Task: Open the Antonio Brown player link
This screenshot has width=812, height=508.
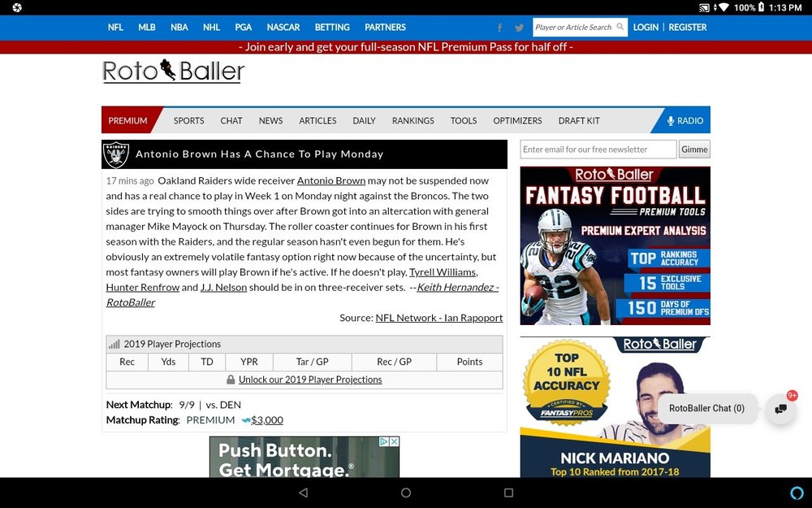Action: (x=331, y=181)
